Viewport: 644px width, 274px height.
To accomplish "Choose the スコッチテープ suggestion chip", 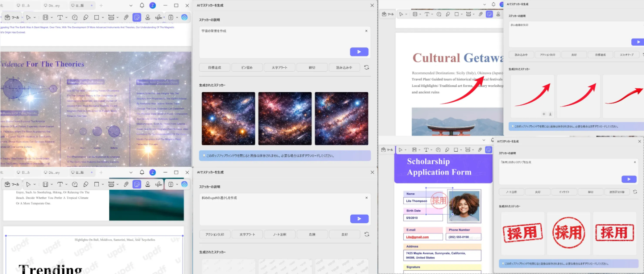I will (627, 55).
